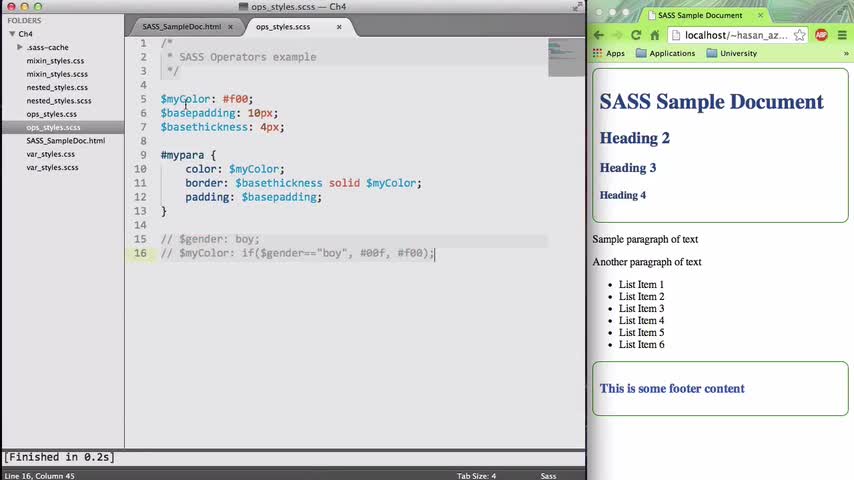Close ops_styles.scss editor tab
This screenshot has width=854, height=480.
pos(339,27)
